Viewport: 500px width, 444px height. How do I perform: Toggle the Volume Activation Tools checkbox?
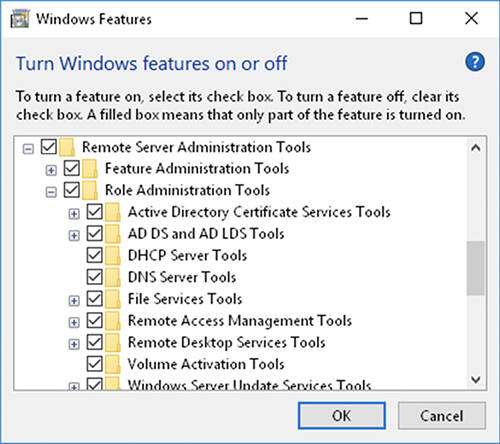point(95,364)
